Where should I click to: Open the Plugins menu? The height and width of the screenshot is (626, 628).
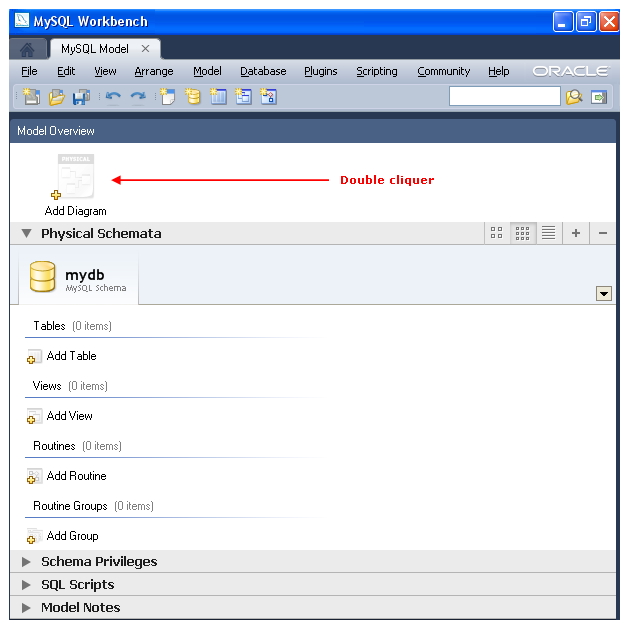pos(321,71)
